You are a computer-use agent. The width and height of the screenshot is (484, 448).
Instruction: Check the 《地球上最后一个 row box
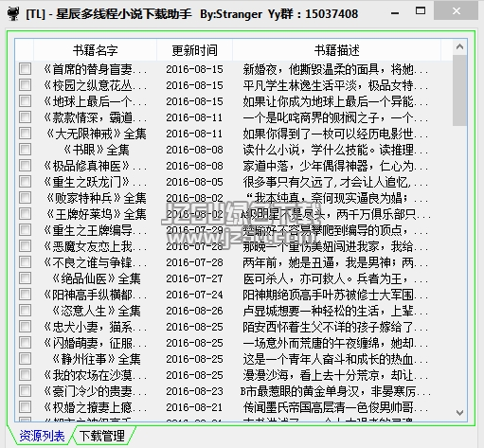[x=25, y=101]
